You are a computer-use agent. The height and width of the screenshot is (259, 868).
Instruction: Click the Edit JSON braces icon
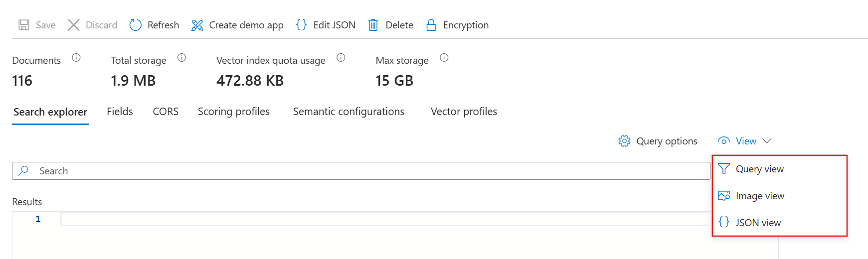[x=301, y=25]
